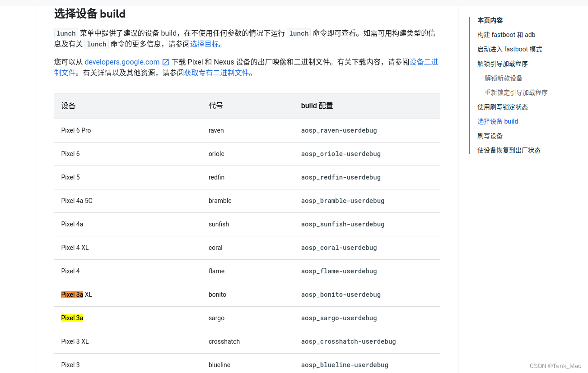Select the redfin codename cell
588x373 pixels.
point(216,177)
